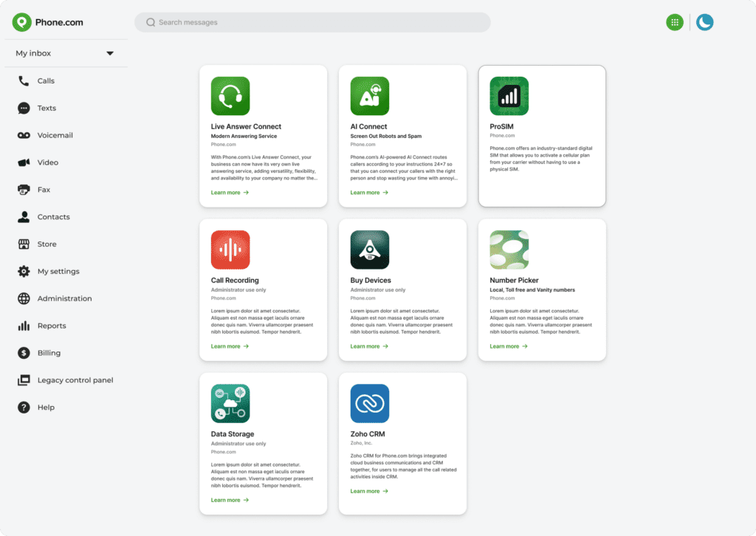The height and width of the screenshot is (536, 756).
Task: Click the Zoho CRM chain-link icon
Action: point(369,404)
